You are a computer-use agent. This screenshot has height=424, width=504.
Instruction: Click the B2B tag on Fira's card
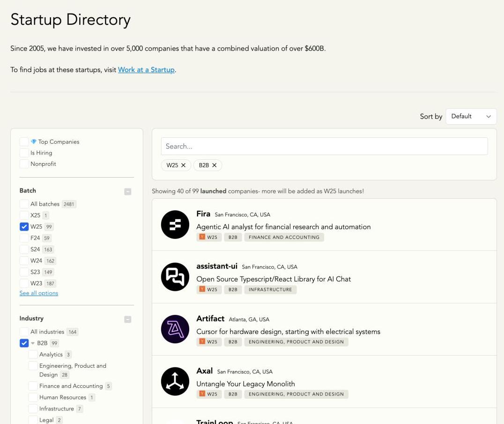233,237
